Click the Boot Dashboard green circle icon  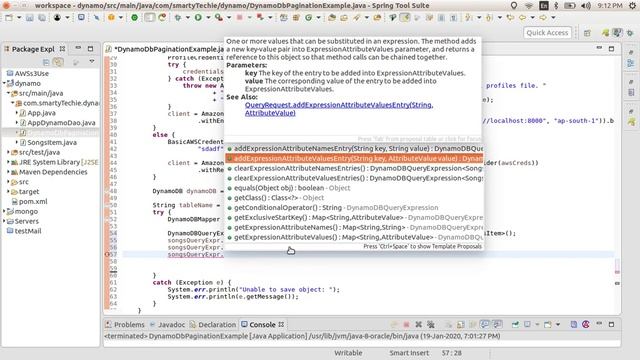(x=134, y=18)
